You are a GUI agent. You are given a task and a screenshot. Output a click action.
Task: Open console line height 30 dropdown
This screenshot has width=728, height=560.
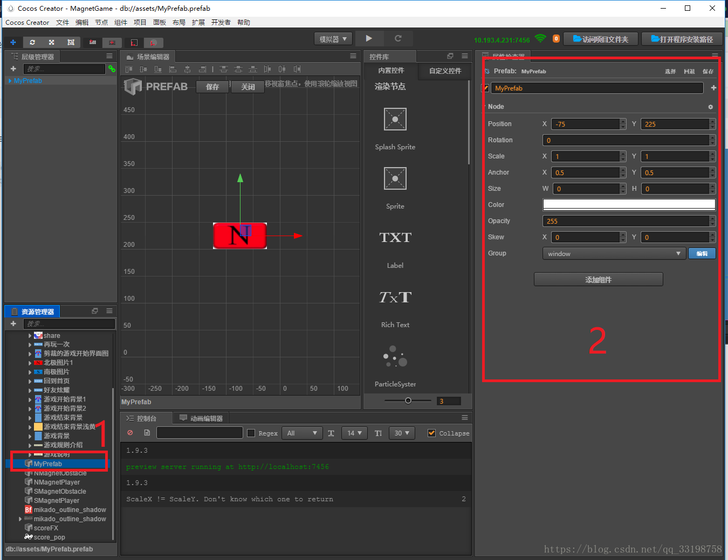[x=402, y=433]
